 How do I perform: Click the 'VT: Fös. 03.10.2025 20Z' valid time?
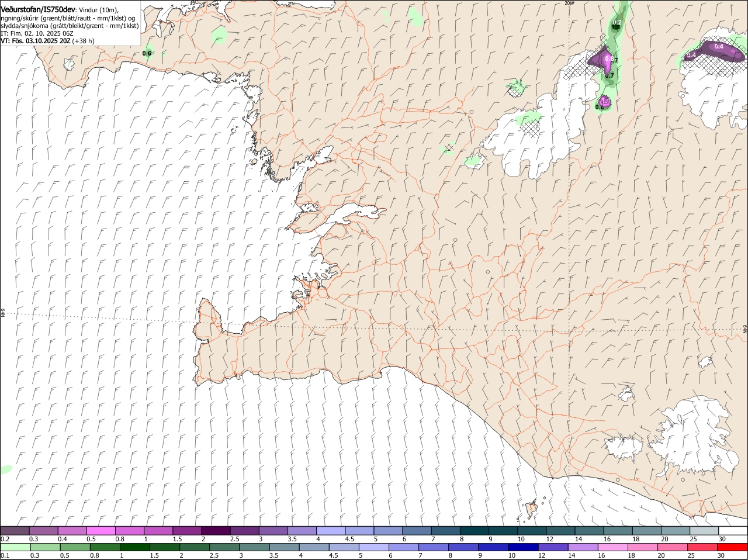[x=36, y=41]
